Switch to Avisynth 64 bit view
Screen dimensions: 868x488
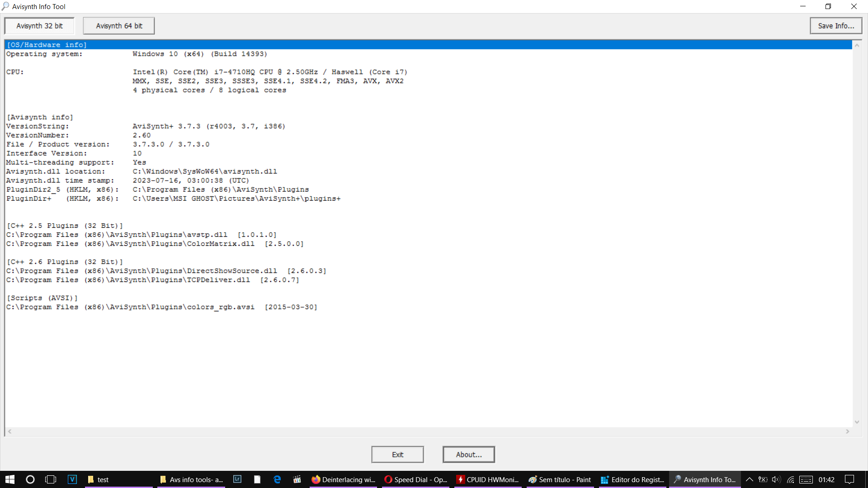pyautogui.click(x=119, y=26)
